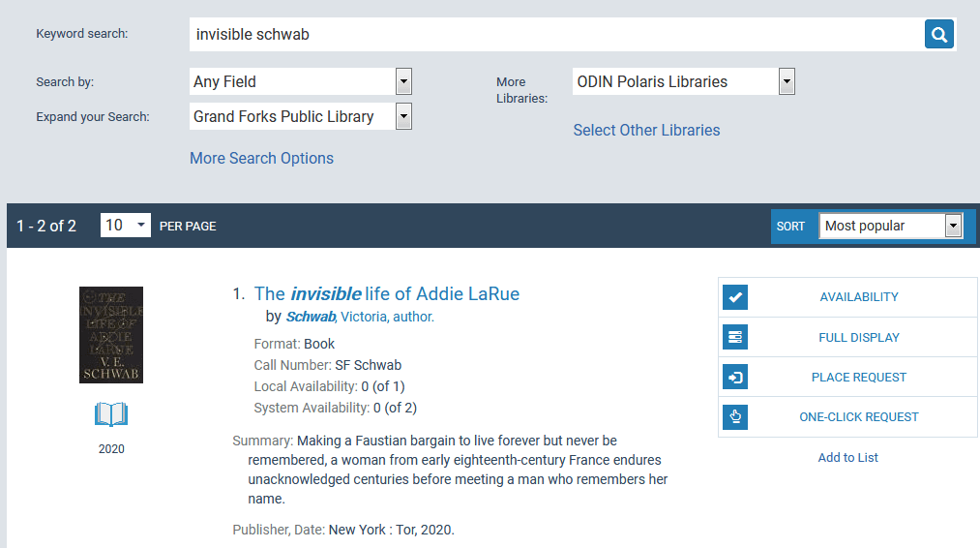Click author Schwab, Victoria link

pos(360,317)
